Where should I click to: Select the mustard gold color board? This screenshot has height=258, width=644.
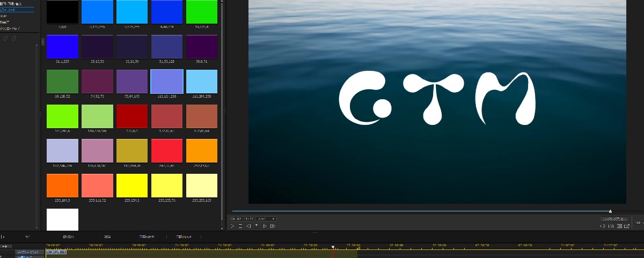(132, 151)
